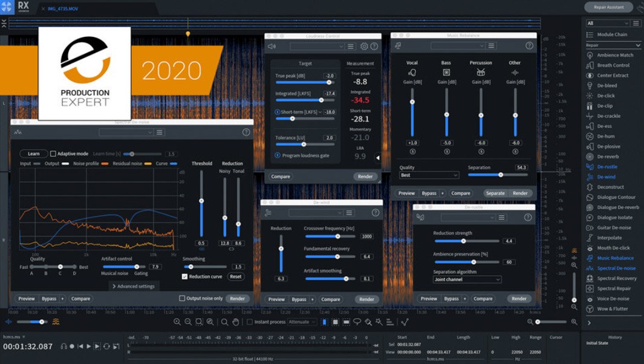
Task: Solo the Vocal channel in Music Rebalance
Action: tap(412, 152)
